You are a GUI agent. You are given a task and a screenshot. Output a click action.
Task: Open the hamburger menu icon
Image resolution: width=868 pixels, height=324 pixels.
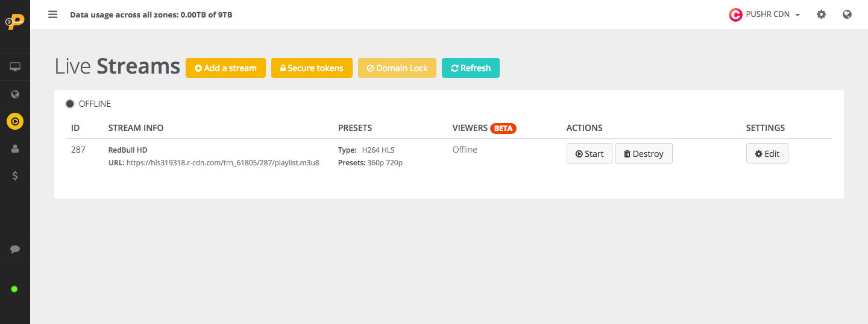click(53, 14)
